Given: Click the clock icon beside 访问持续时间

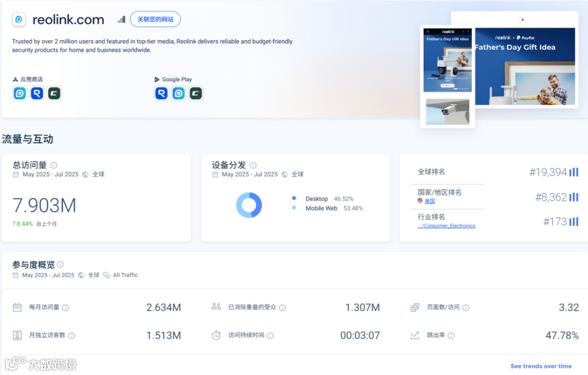Looking at the screenshot, I should tap(216, 335).
